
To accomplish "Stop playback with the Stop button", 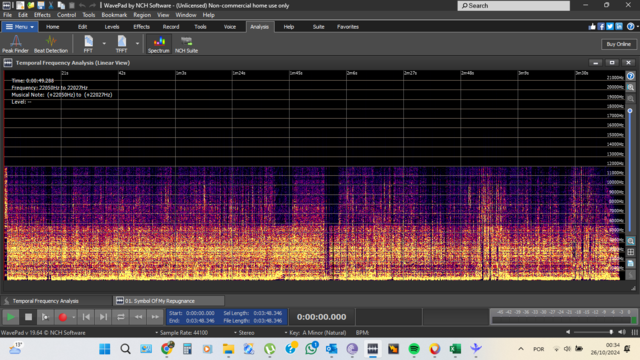I will pos(28,317).
